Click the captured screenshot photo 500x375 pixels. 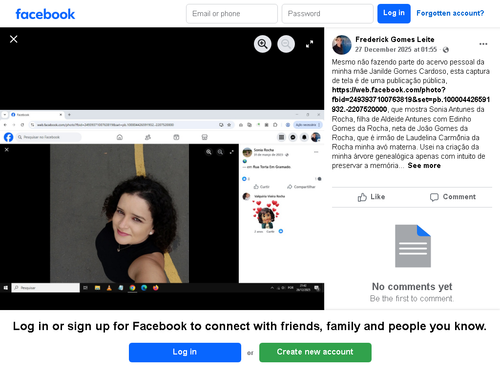pyautogui.click(x=162, y=201)
